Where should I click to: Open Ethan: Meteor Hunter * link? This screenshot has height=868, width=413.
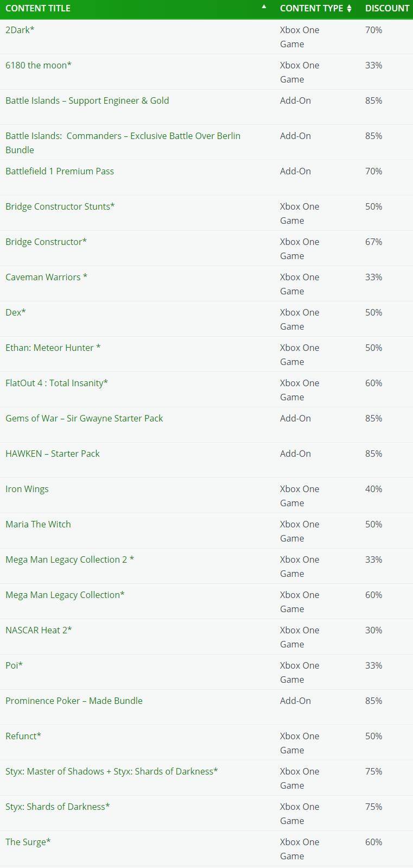pyautogui.click(x=53, y=348)
